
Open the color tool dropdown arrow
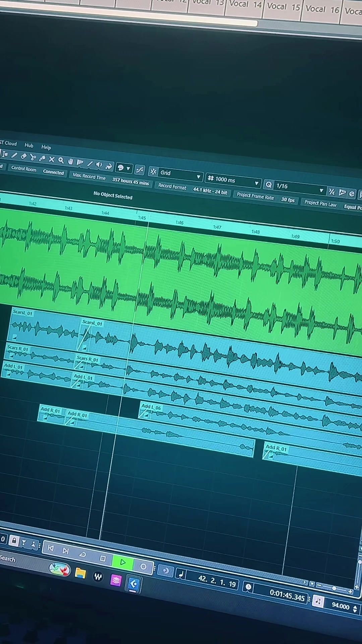[128, 168]
